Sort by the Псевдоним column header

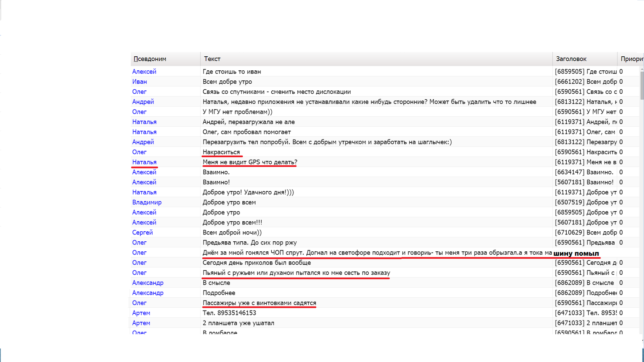165,59
